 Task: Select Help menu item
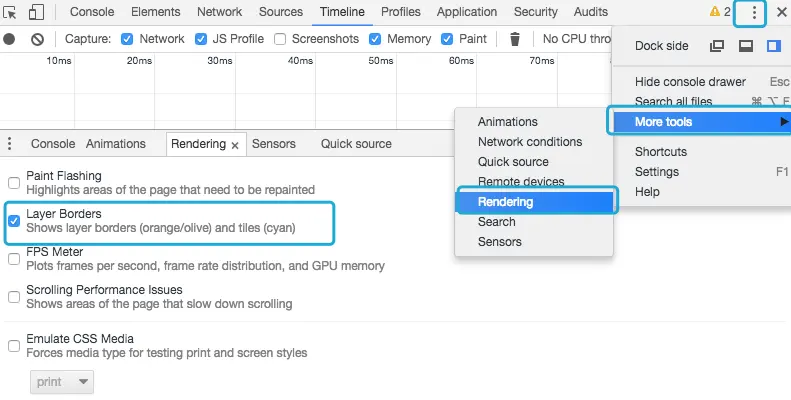click(701, 192)
